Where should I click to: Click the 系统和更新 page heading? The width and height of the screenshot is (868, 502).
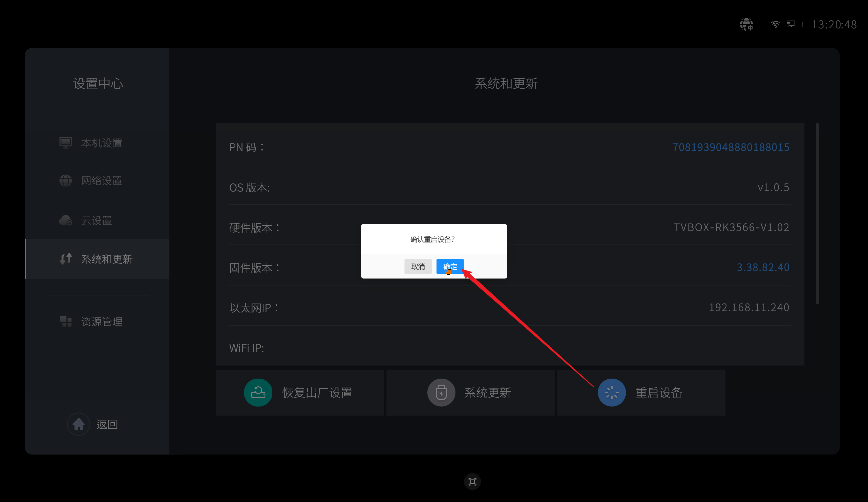[x=506, y=84]
